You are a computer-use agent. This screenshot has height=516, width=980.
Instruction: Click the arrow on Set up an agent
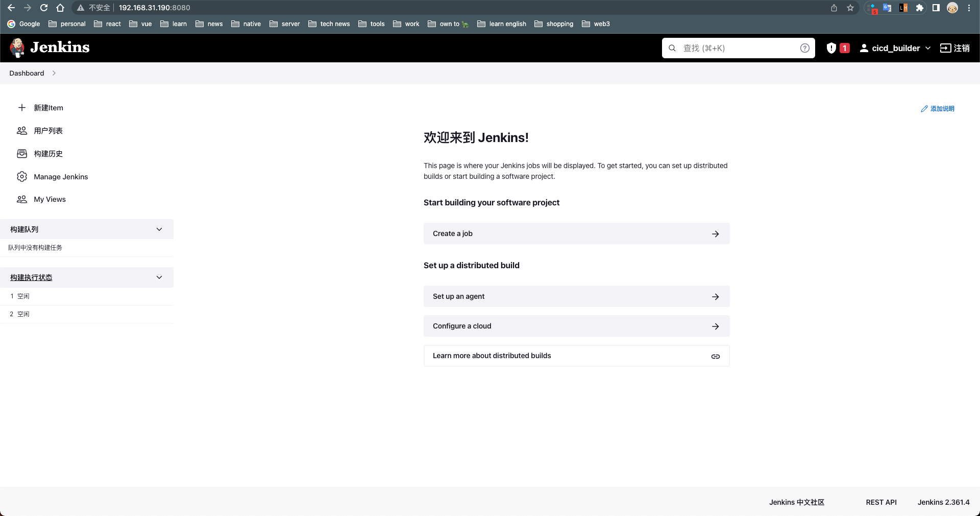coord(716,296)
